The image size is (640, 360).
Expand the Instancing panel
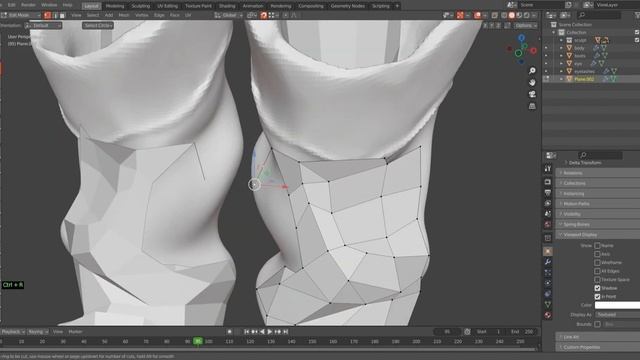click(598, 193)
